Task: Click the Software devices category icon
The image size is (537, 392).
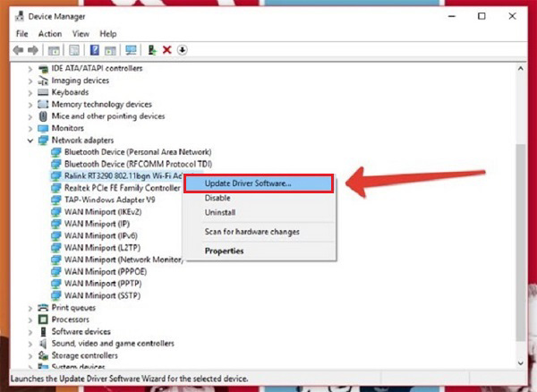Action: click(43, 331)
